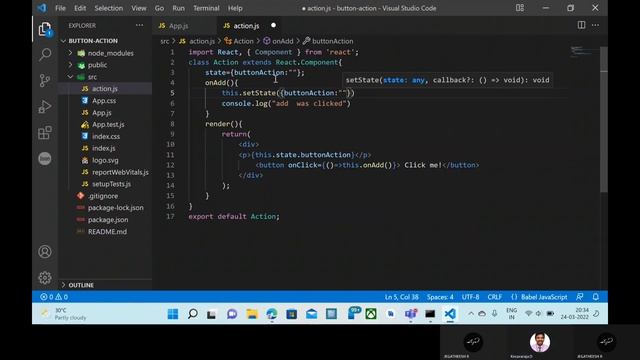The height and width of the screenshot is (360, 640).
Task: Open the File menu
Action: 60,8
